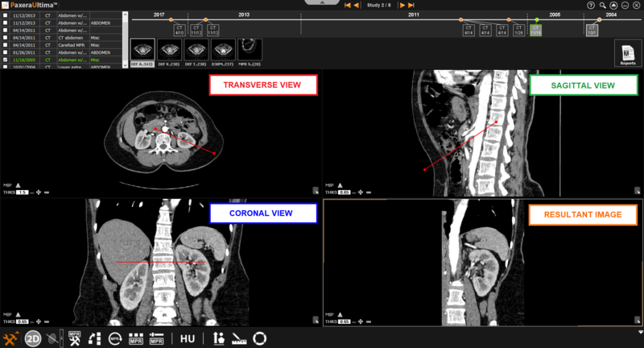Viewport: 644px width, 348px height.
Task: Jump to the first study
Action: pyautogui.click(x=348, y=5)
